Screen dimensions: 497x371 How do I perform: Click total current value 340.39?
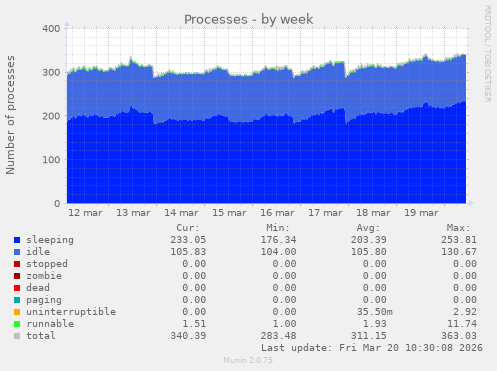188,336
